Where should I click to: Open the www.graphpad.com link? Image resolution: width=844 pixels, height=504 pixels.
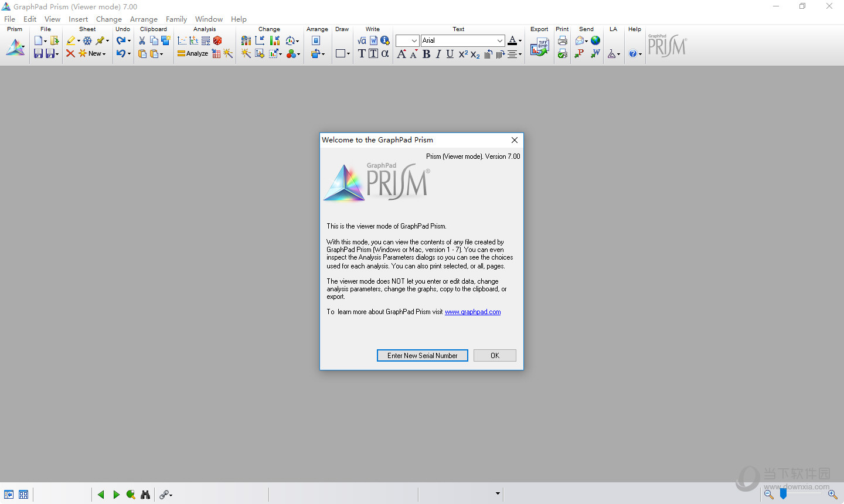tap(473, 312)
